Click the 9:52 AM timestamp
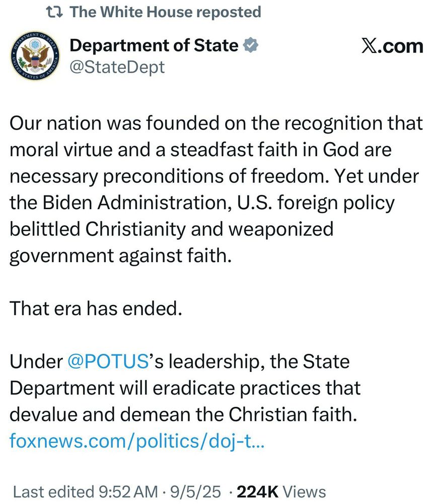The width and height of the screenshot is (438, 504). pos(128,492)
